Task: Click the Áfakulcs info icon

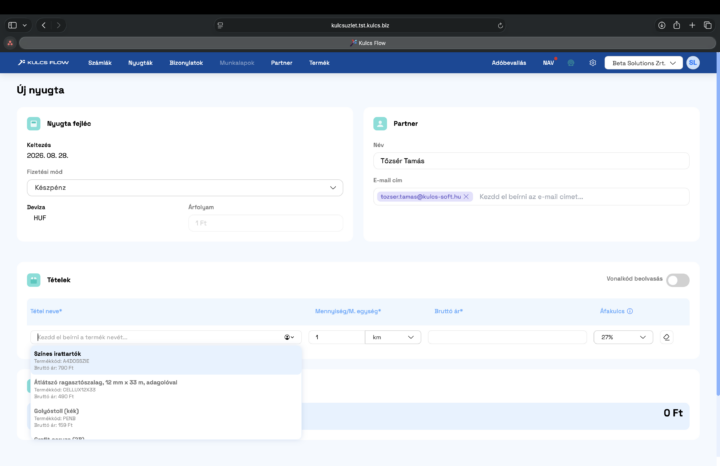Action: (x=630, y=311)
